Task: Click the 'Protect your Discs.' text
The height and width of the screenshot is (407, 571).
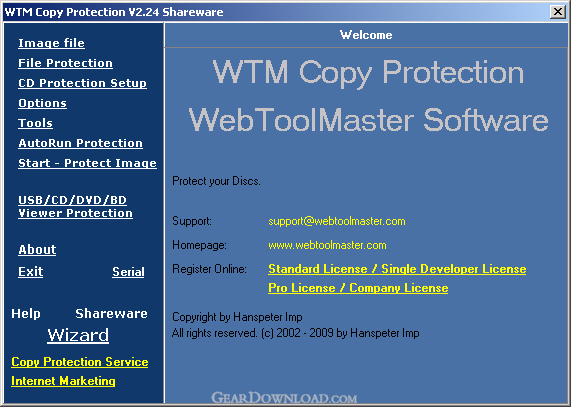Action: click(x=216, y=181)
